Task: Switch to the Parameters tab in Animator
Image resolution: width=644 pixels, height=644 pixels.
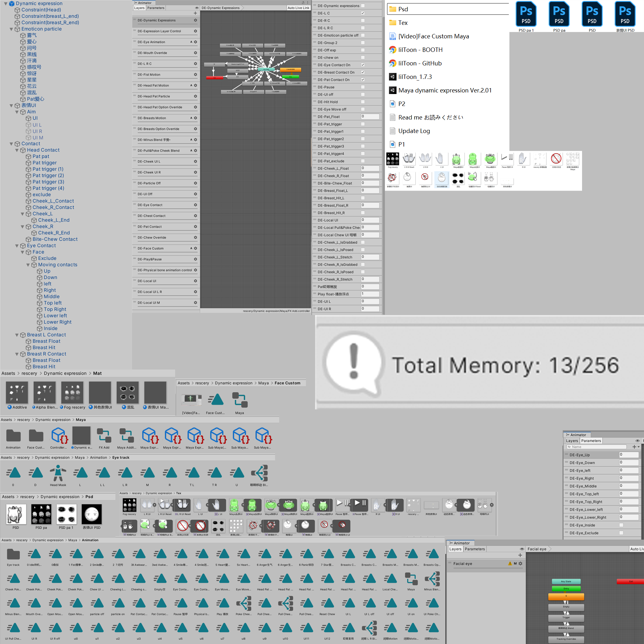Action: pyautogui.click(x=155, y=8)
